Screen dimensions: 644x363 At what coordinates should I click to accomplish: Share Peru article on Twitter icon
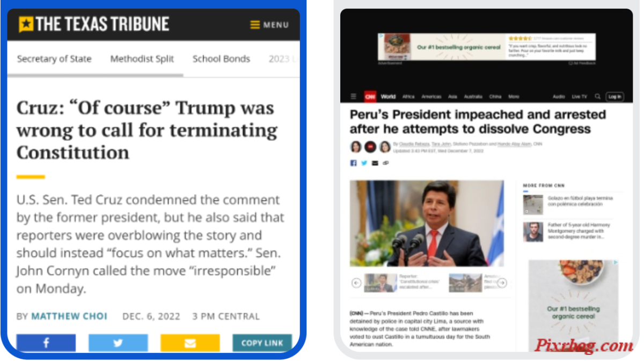[x=364, y=163]
